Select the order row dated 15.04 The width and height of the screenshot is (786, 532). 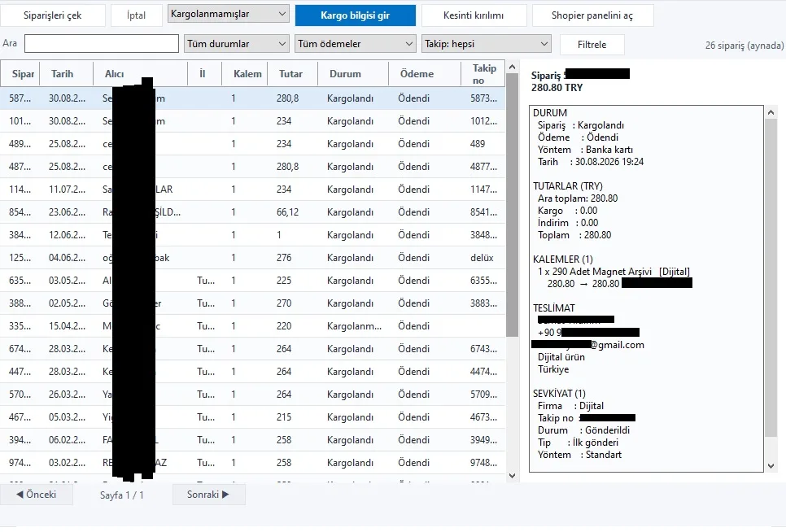pyautogui.click(x=252, y=326)
